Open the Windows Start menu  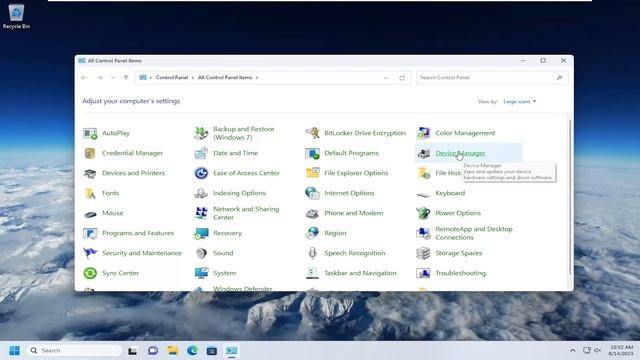[14, 351]
